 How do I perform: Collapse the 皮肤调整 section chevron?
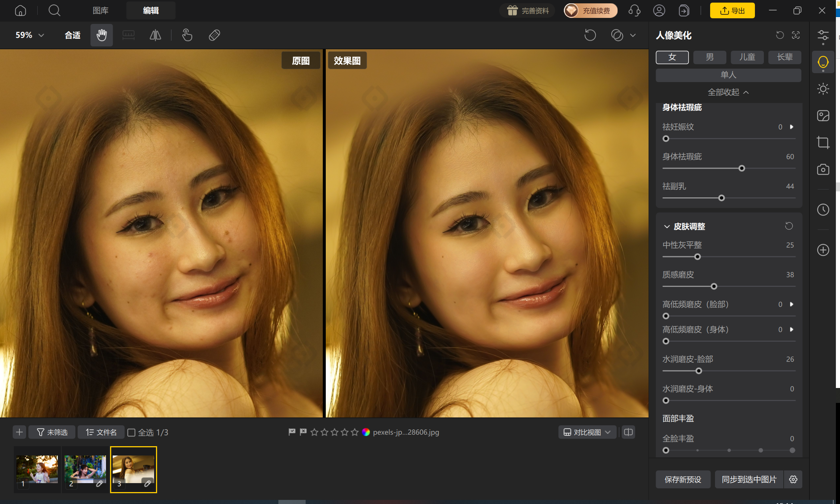click(x=667, y=226)
